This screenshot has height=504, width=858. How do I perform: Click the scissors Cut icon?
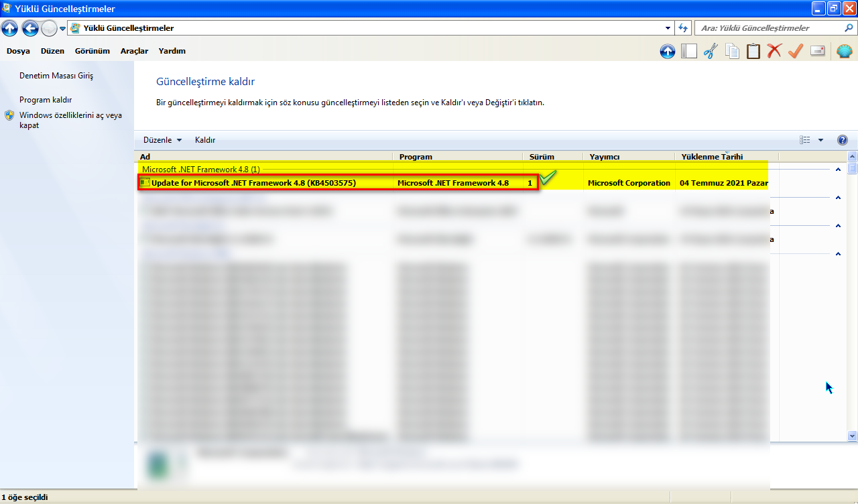pyautogui.click(x=711, y=51)
